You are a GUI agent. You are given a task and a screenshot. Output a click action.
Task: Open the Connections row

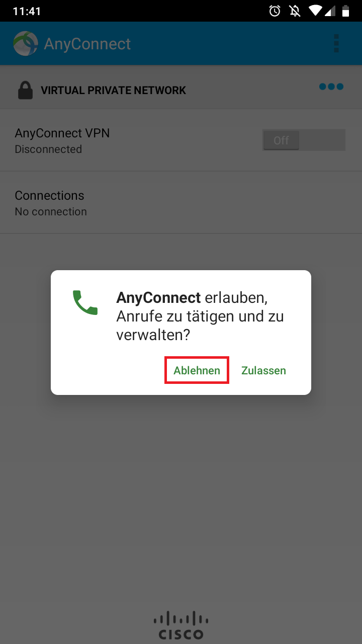(181, 203)
